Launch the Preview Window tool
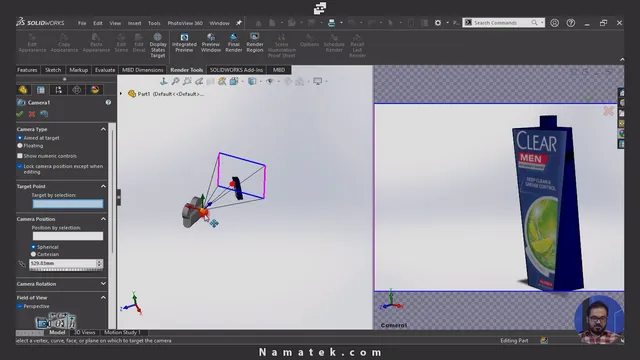640x360 pixels. click(211, 43)
